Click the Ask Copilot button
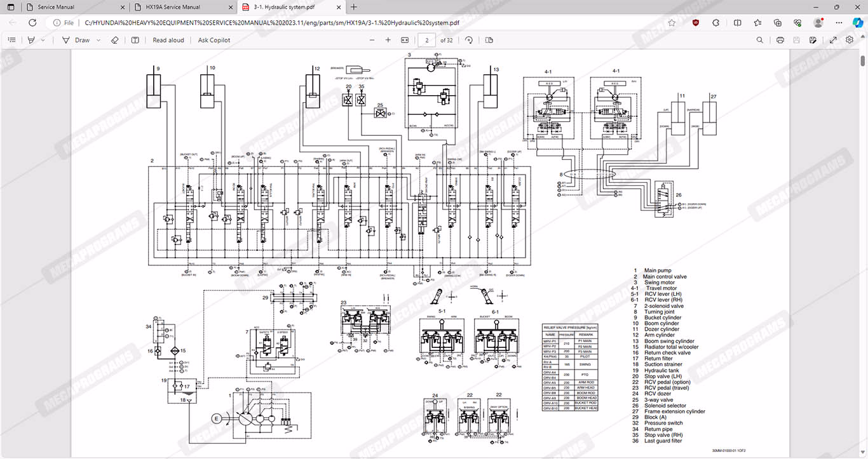Image resolution: width=868 pixels, height=459 pixels. [x=214, y=40]
